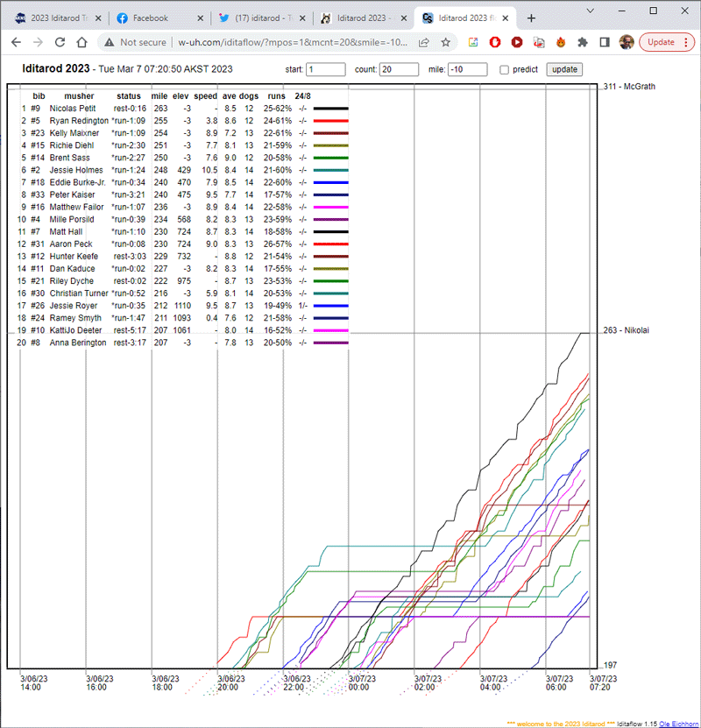701x728 pixels.
Task: Open the Chrome menu three dots
Action: click(x=686, y=42)
